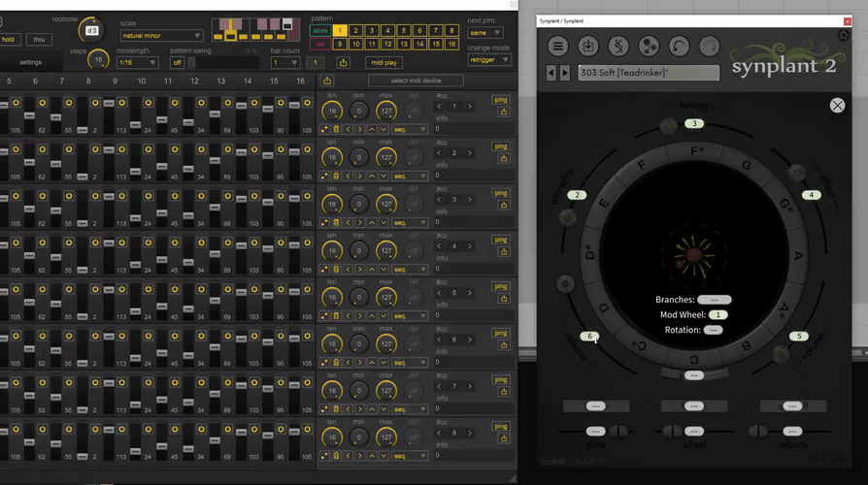
Task: Shift #cc 7 lane pattern right
Action: click(360, 409)
